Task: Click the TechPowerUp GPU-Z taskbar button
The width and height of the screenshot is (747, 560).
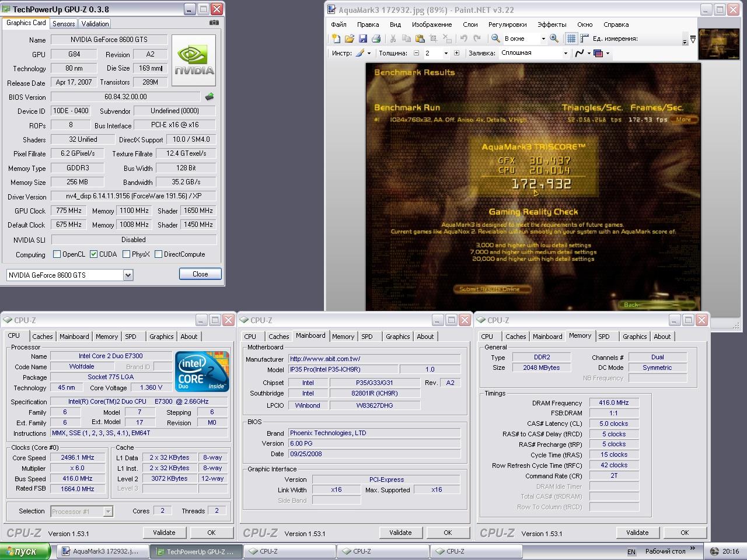Action: pyautogui.click(x=196, y=551)
